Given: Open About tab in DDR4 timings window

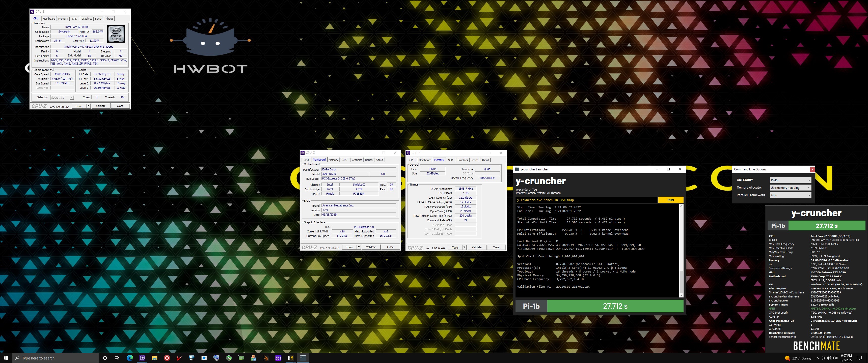Looking at the screenshot, I should (x=485, y=160).
